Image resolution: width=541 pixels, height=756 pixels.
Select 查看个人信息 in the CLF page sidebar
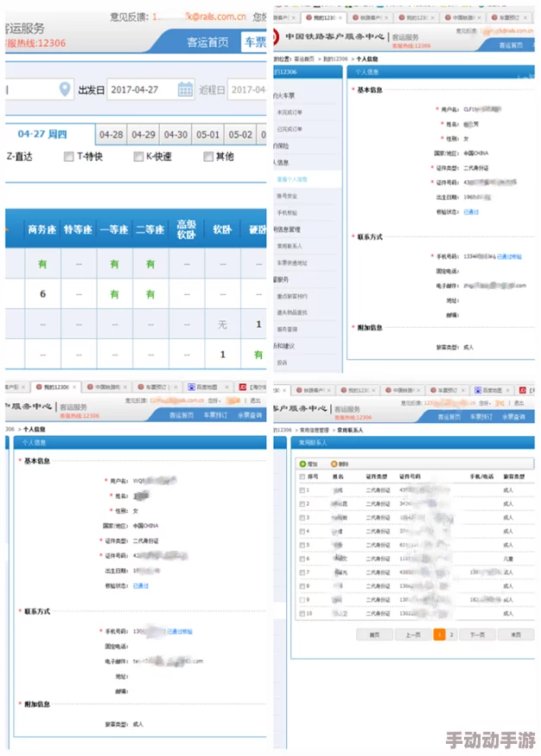coord(292,179)
